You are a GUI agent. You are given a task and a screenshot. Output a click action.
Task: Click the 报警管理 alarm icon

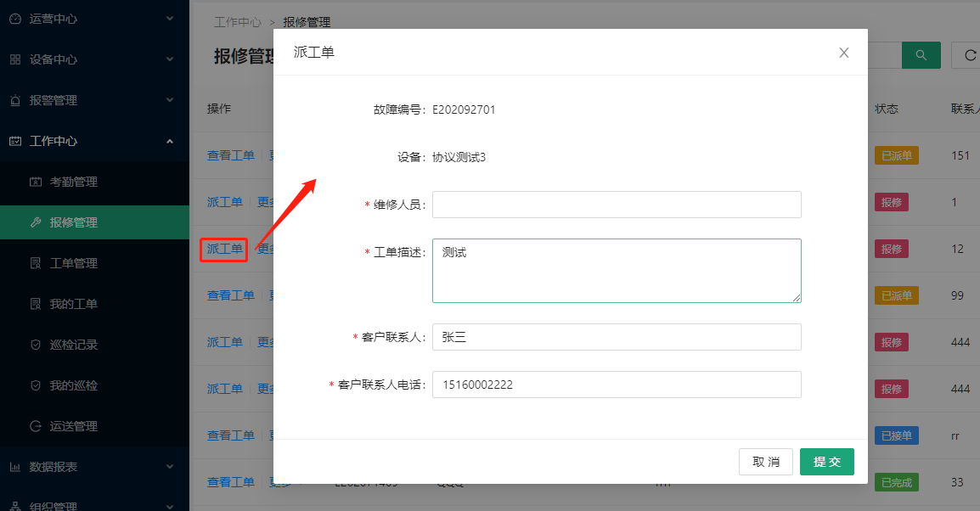(x=15, y=100)
